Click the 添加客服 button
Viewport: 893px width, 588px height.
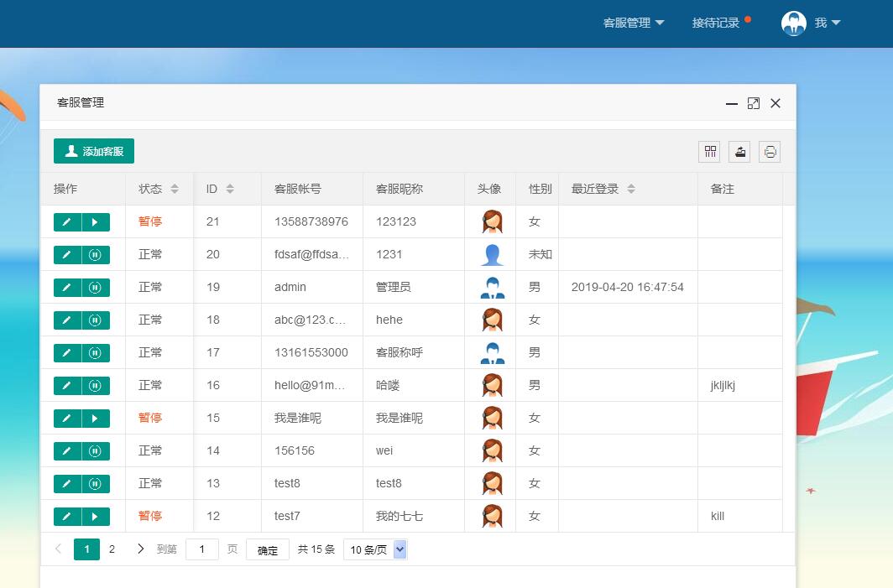pyautogui.click(x=94, y=151)
